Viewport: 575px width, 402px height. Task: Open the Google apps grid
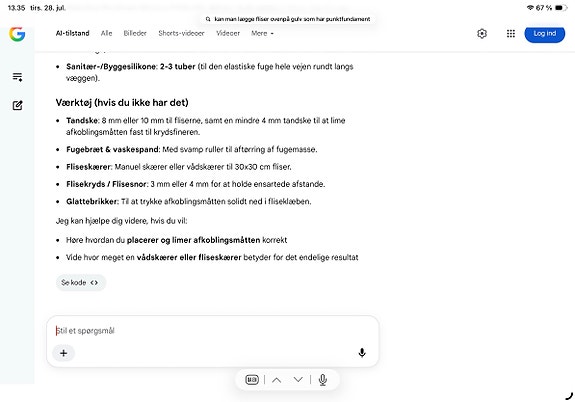[511, 34]
